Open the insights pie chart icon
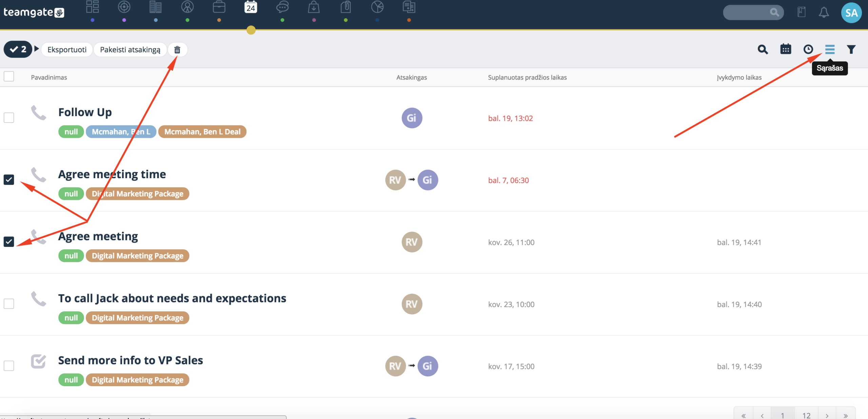The width and height of the screenshot is (868, 419). tap(377, 7)
